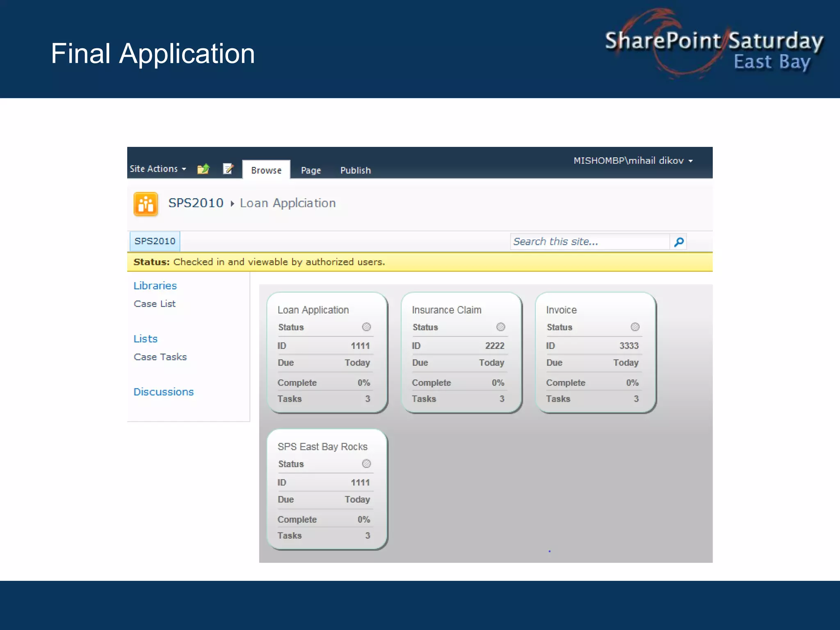
Task: Click Invoice card status icon
Action: 635,327
